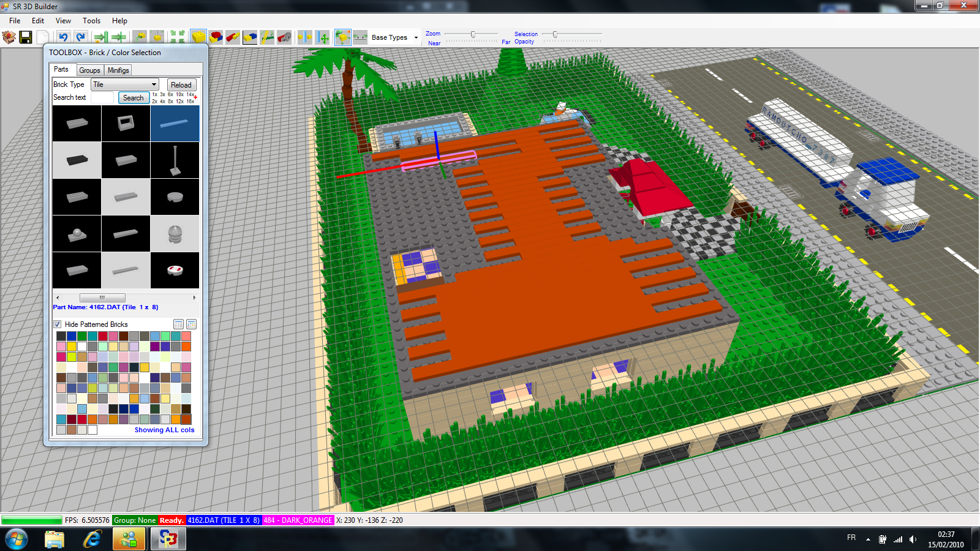The width and height of the screenshot is (980, 551).
Task: Adjust the Zoom Near/Far slider
Action: [x=472, y=35]
